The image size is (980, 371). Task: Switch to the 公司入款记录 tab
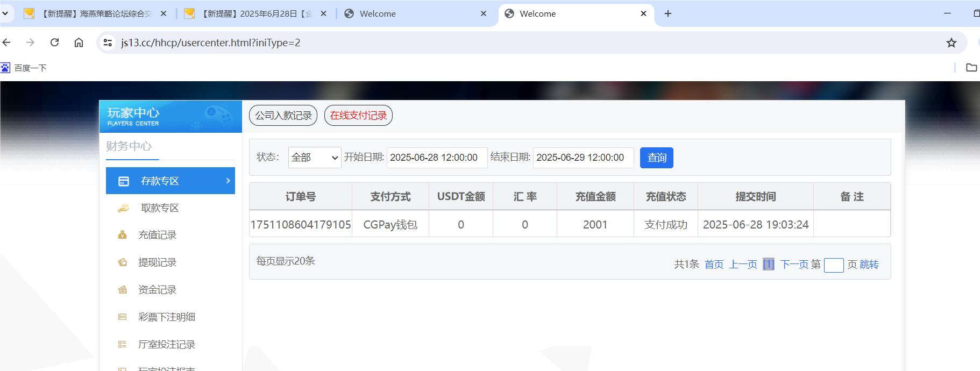tap(283, 116)
